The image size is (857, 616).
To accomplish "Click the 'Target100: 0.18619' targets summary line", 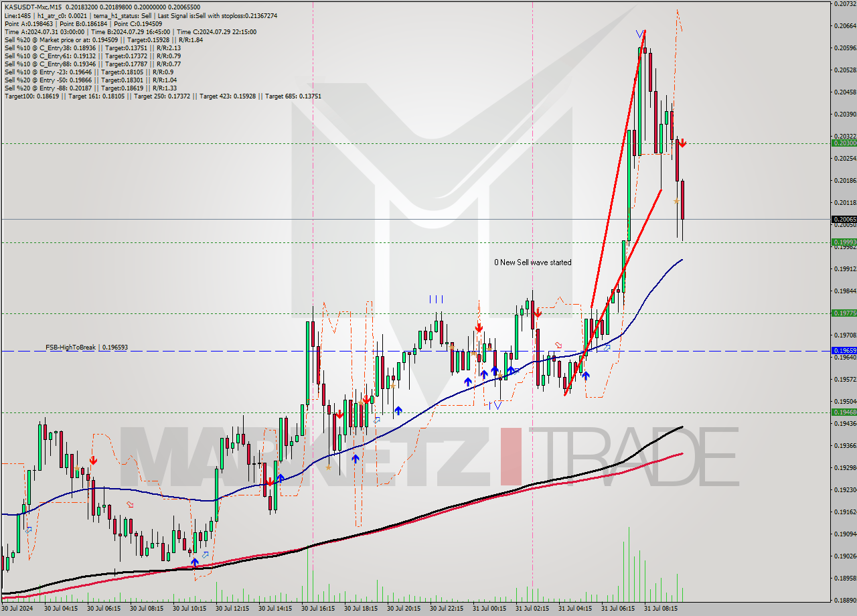I will pos(163,96).
